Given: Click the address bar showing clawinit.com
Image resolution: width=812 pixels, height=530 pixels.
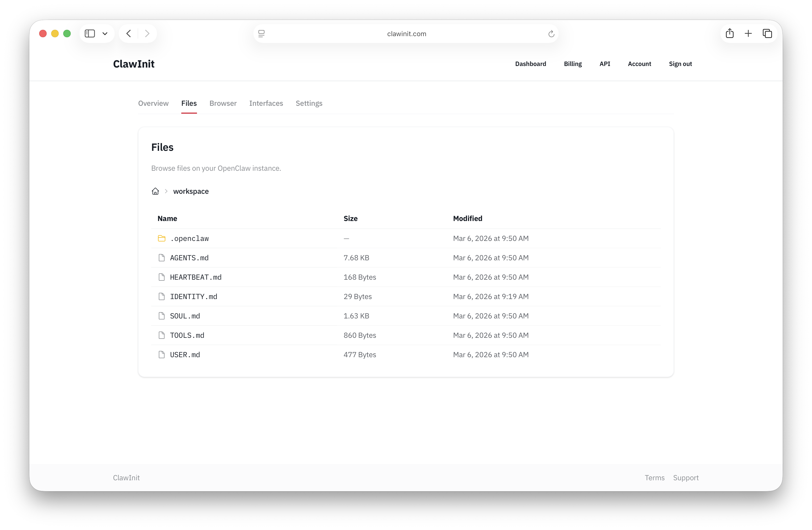Looking at the screenshot, I should click(406, 34).
